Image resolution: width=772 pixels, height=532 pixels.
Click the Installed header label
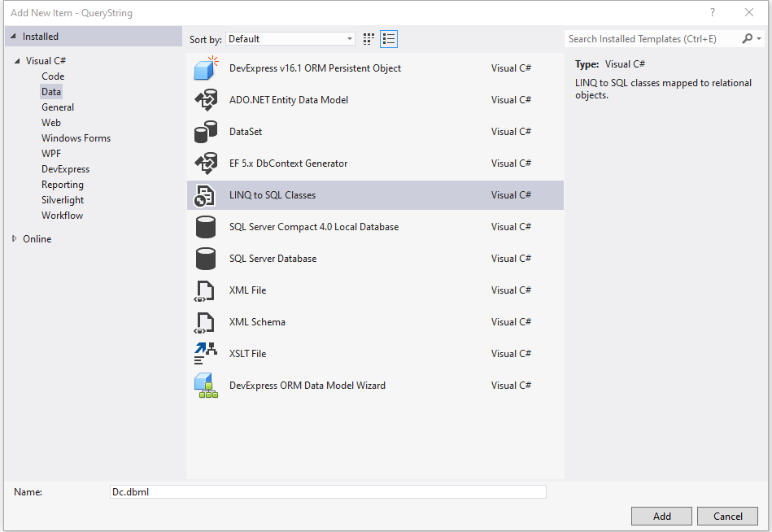tap(41, 37)
